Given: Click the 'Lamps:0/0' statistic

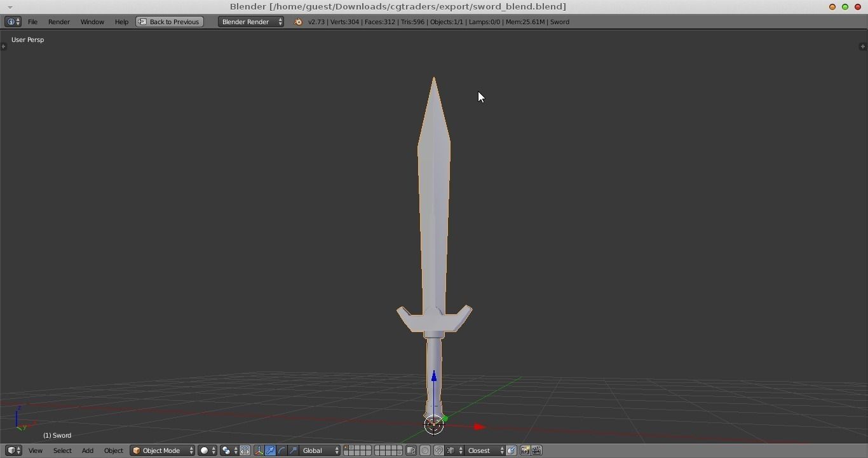Looking at the screenshot, I should [x=485, y=22].
